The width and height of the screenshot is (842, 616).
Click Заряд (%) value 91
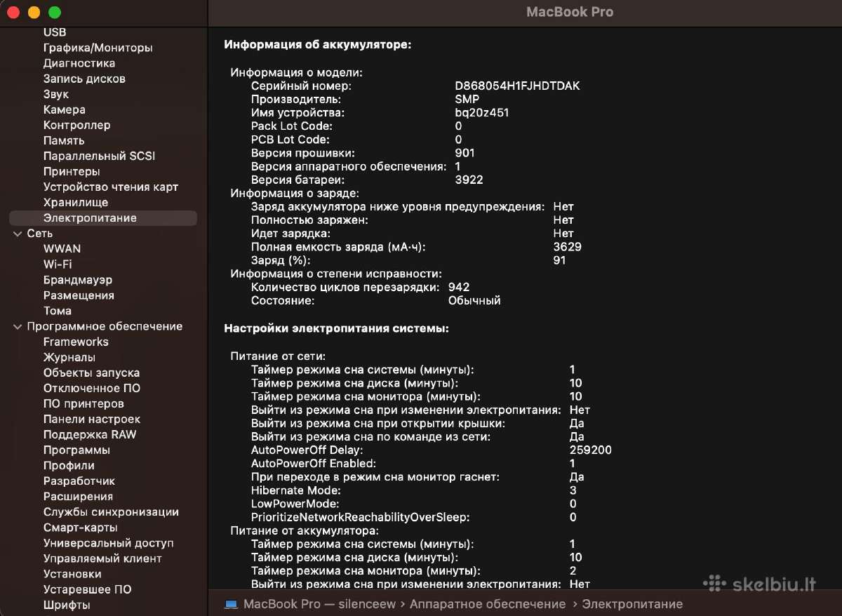tap(559, 260)
